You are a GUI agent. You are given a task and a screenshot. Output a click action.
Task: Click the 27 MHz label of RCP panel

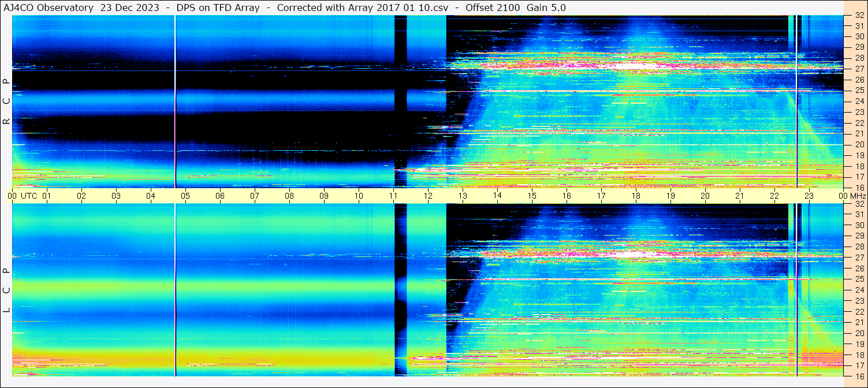(859, 69)
